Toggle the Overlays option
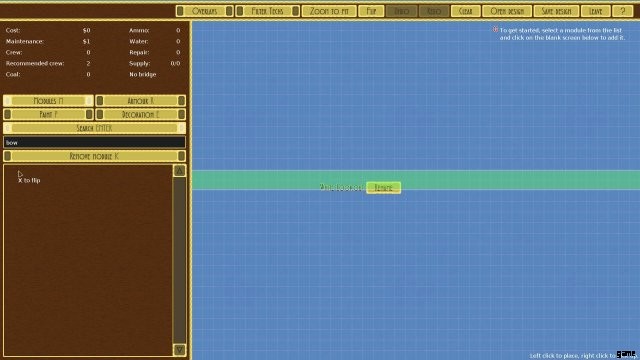640x360 pixels. [204, 11]
